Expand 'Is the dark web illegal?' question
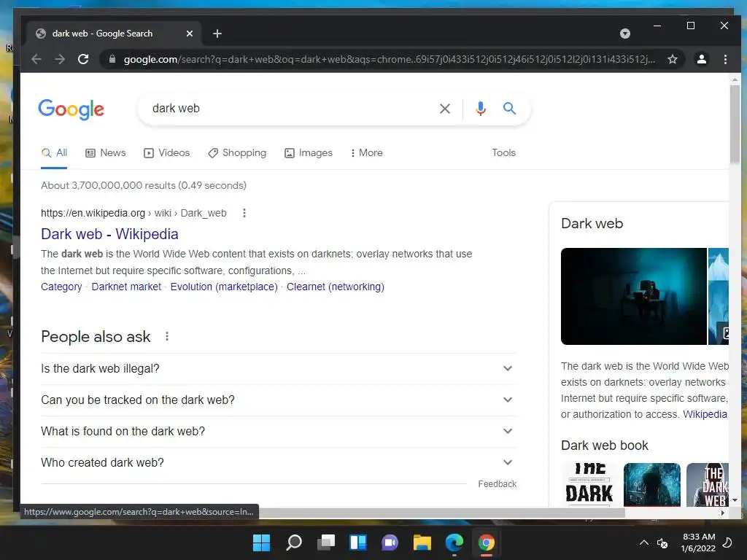This screenshot has height=560, width=747. [278, 368]
